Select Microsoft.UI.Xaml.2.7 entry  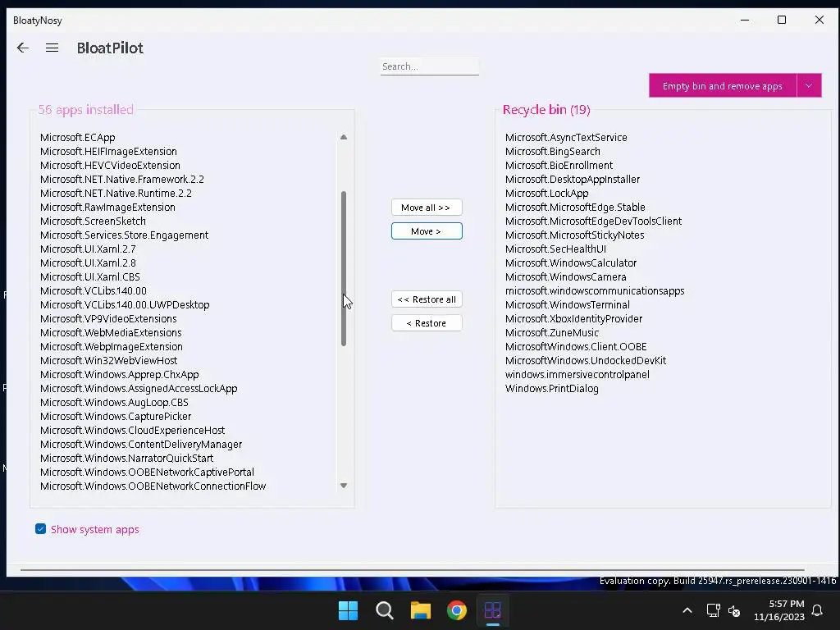88,249
